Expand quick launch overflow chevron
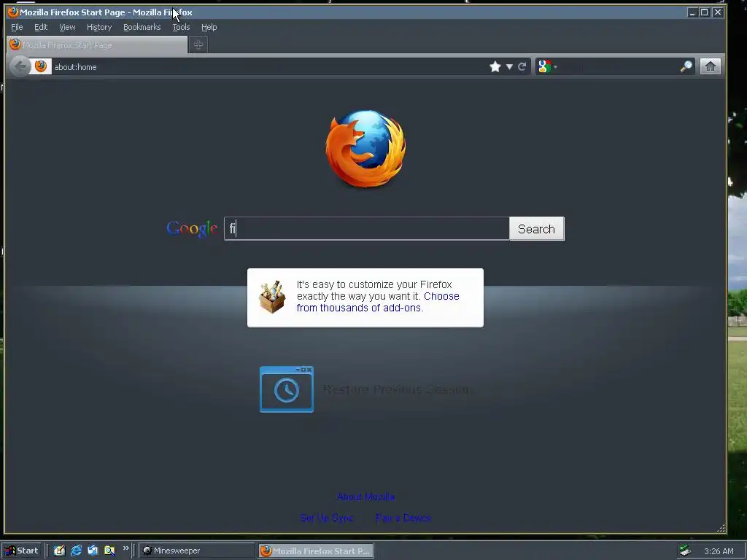The width and height of the screenshot is (747, 560). click(125, 548)
